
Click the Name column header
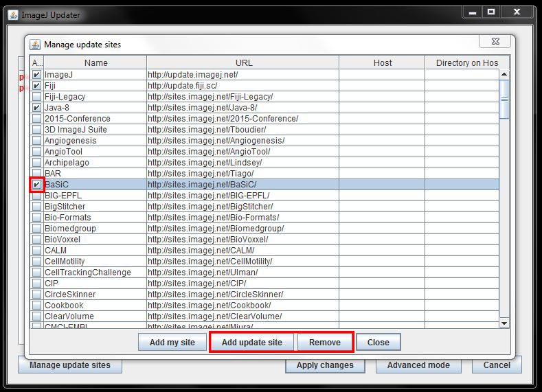click(x=95, y=63)
